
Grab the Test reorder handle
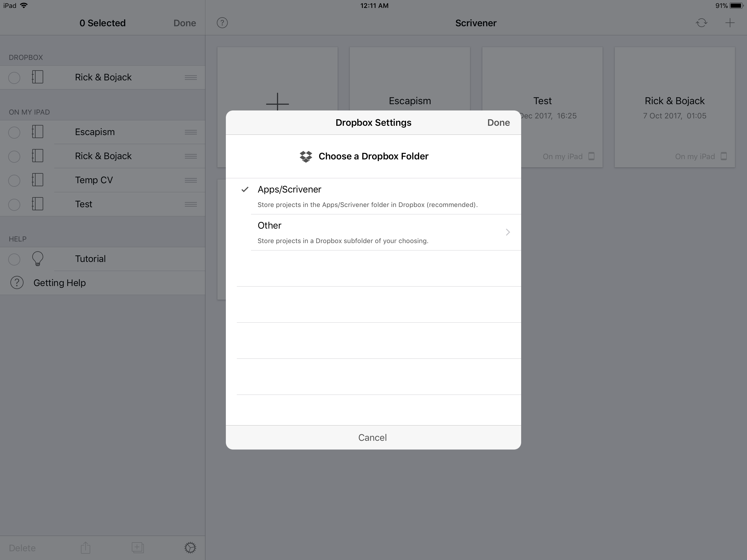[191, 204]
